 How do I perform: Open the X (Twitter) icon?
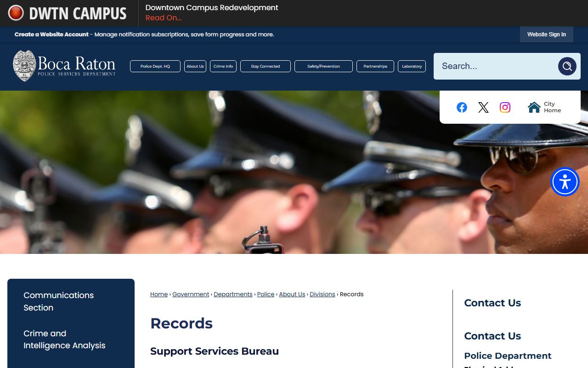[483, 107]
